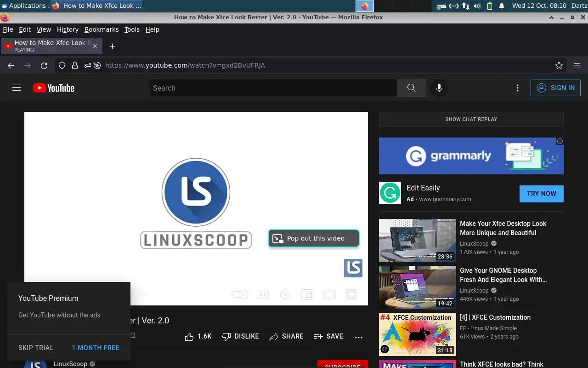Screen dimensions: 588x368
Task: Open the View menu
Action: click(x=44, y=29)
